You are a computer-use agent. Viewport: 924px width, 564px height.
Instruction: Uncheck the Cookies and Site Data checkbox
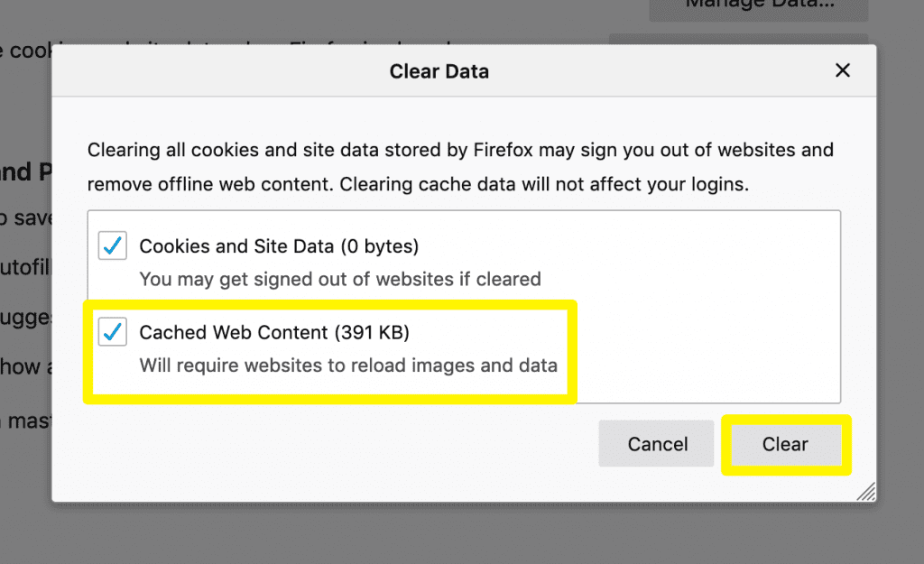pos(112,245)
